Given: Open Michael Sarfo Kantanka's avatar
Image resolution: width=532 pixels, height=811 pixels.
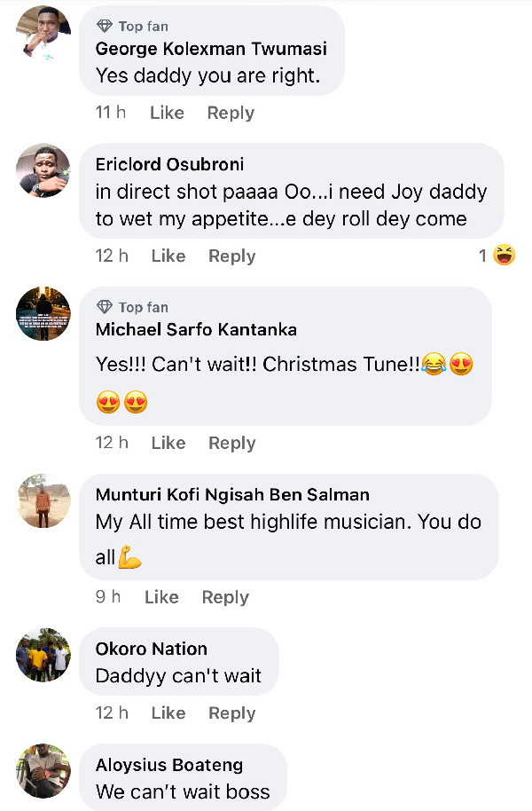Looking at the screenshot, I should tap(43, 313).
